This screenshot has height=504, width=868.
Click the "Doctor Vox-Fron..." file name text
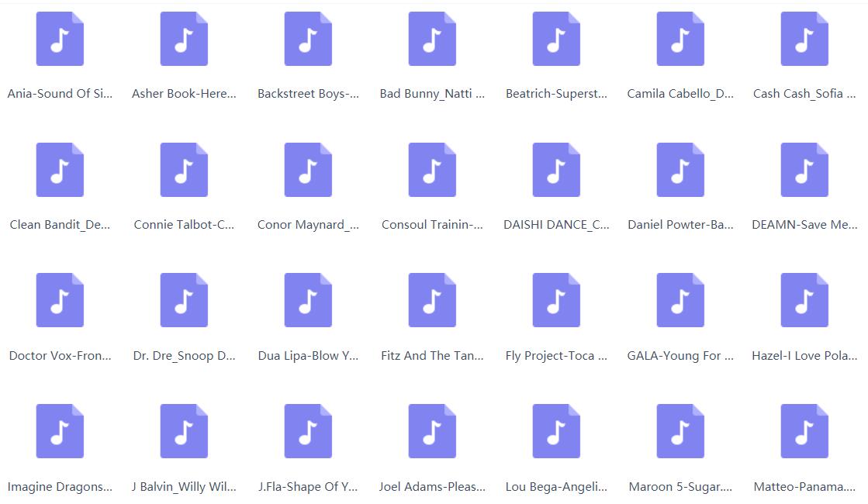(60, 356)
